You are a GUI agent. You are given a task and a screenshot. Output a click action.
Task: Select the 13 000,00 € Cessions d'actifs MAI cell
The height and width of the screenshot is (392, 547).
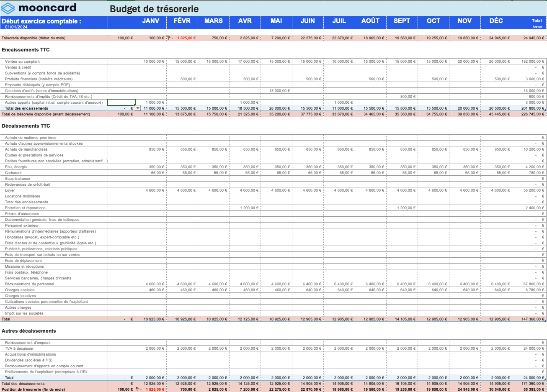277,91
